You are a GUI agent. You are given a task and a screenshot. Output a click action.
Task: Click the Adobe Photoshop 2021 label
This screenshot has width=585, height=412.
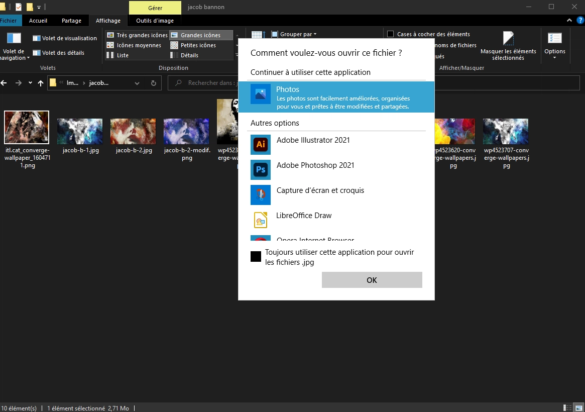[x=315, y=165]
